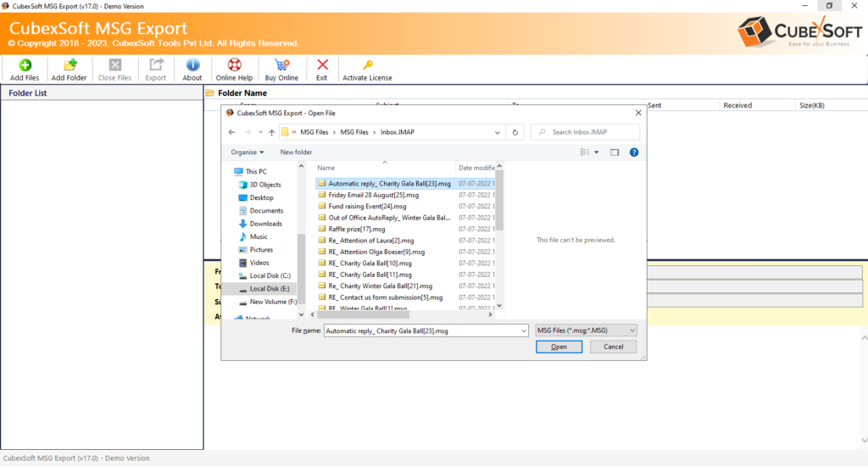Select Downloads in the navigation tree

coord(265,224)
